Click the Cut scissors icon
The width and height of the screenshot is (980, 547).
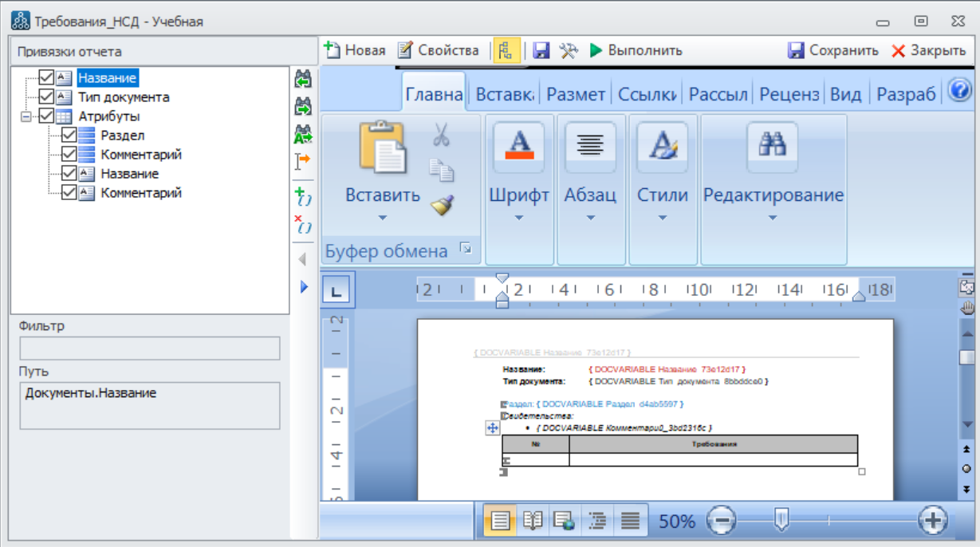point(441,135)
